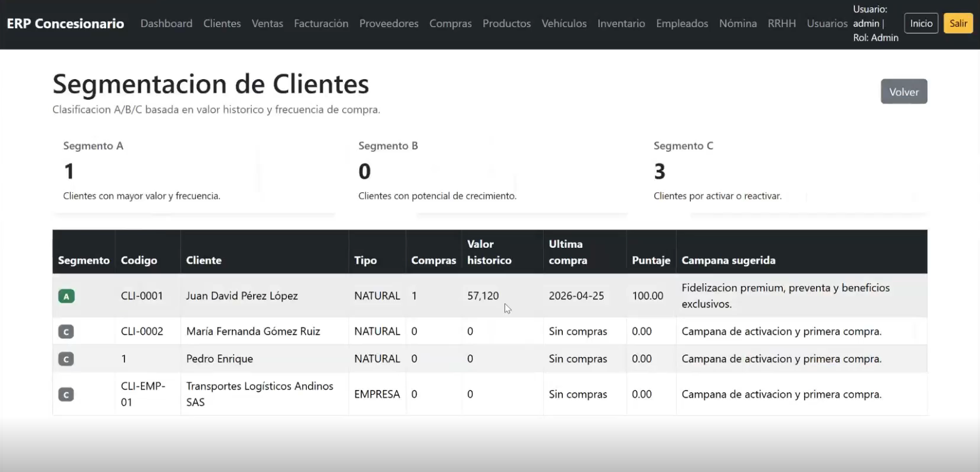980x472 pixels.
Task: Open Inventario from the navbar
Action: point(621,24)
